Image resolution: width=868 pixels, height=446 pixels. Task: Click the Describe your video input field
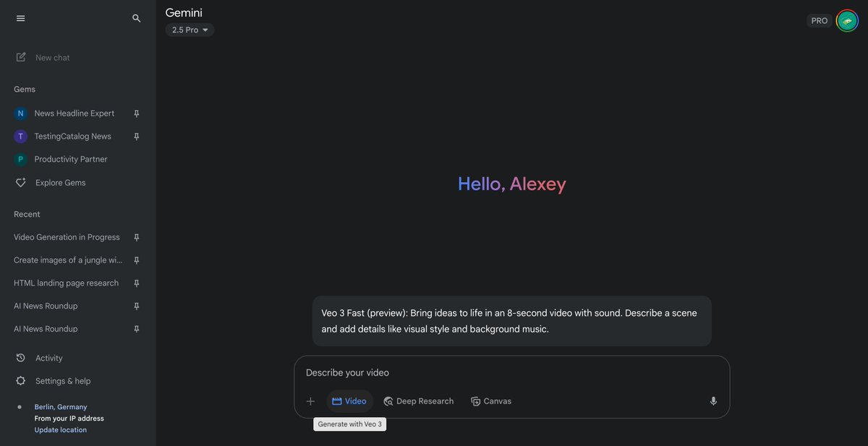click(511, 373)
